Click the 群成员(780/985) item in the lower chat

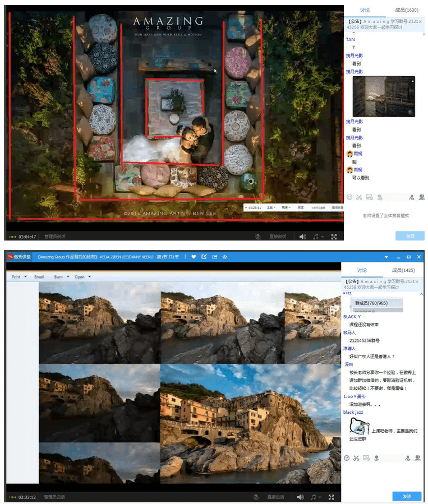[x=376, y=303]
